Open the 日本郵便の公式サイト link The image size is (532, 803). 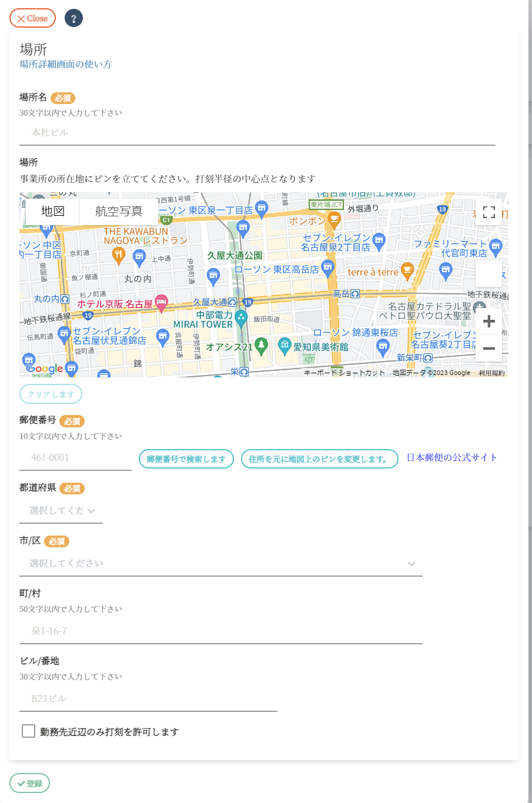coord(451,458)
